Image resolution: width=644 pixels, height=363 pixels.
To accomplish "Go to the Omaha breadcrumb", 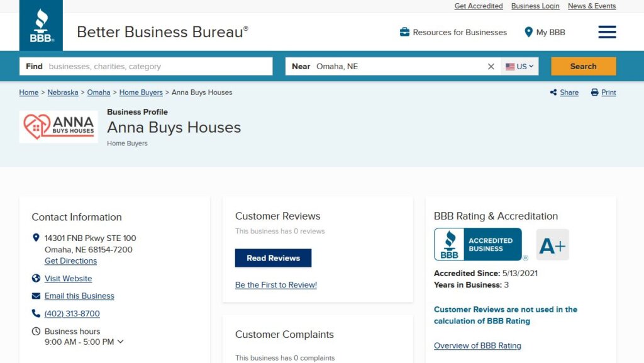I will click(x=99, y=92).
